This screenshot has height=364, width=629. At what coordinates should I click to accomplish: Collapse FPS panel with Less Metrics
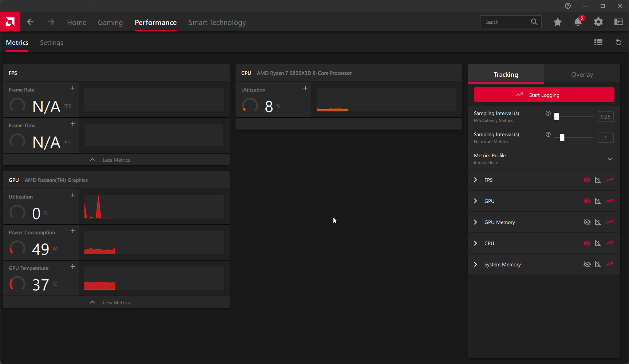[x=116, y=160]
